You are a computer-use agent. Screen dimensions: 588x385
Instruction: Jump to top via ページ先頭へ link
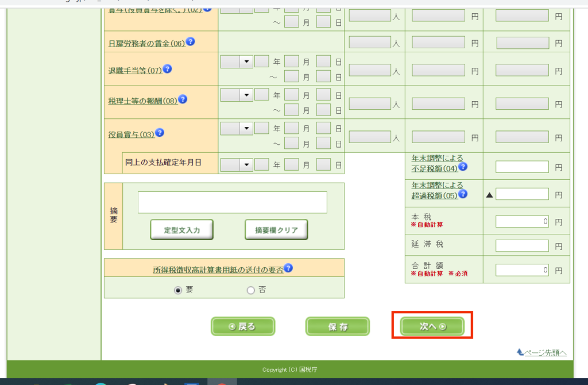(545, 353)
